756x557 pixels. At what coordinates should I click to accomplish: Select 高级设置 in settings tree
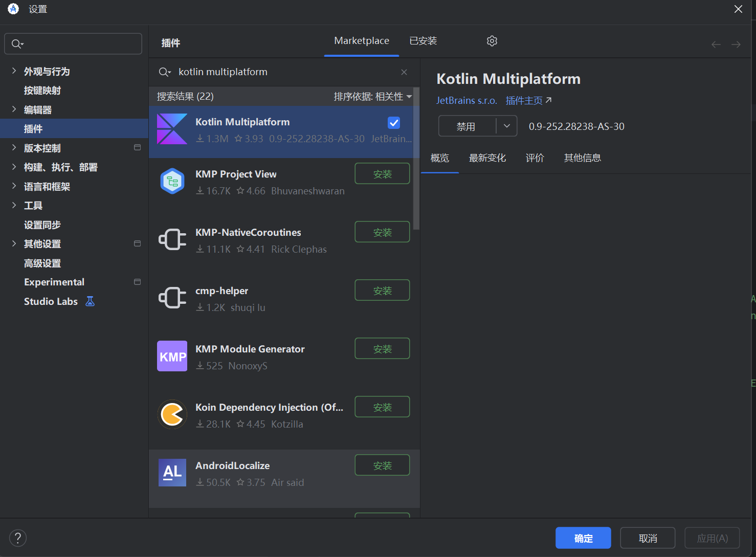(x=42, y=263)
